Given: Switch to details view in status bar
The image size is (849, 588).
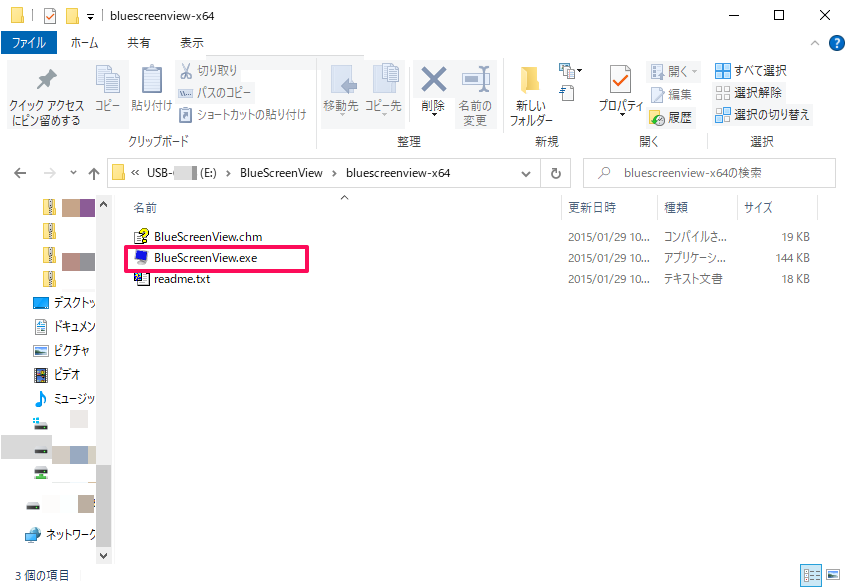Looking at the screenshot, I should [x=811, y=575].
